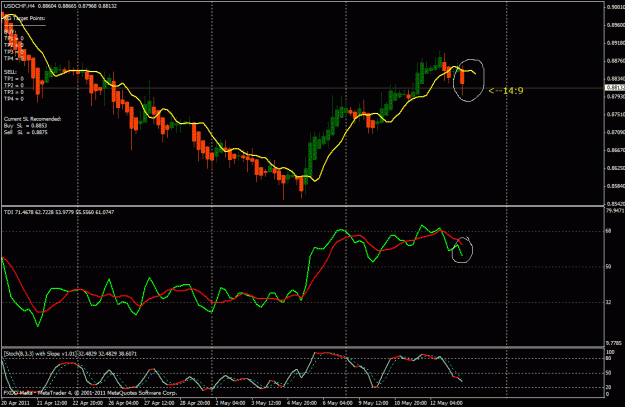The height and width of the screenshot is (407, 625).
Task: Click the 'Buy SL = 0.8853' line
Action: [26, 126]
